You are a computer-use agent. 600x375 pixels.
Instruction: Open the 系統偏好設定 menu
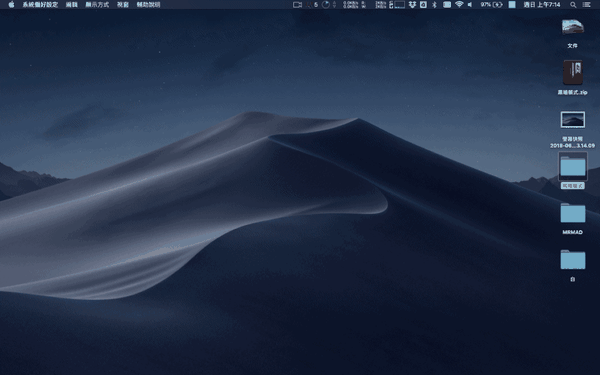40,5
